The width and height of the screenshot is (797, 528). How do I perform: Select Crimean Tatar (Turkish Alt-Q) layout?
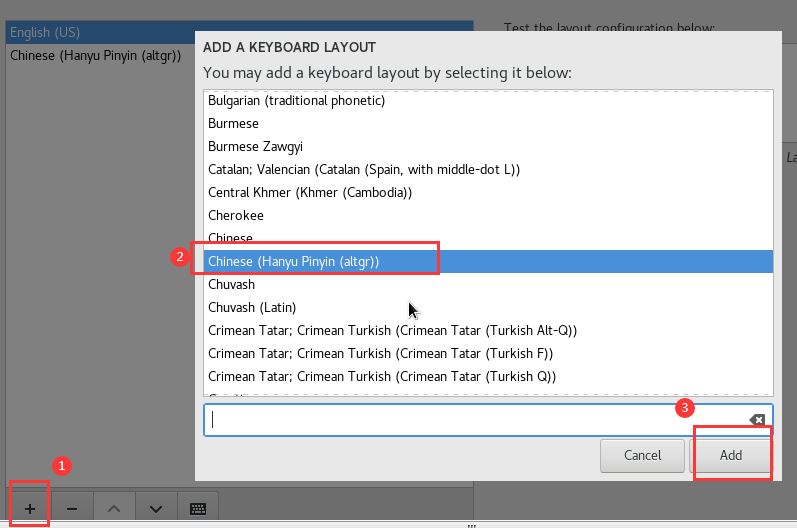pos(392,330)
